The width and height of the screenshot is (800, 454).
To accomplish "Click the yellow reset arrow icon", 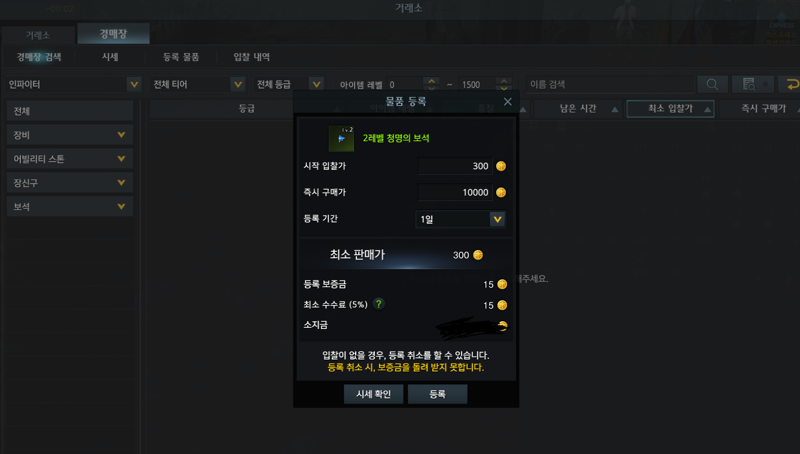I will [791, 84].
